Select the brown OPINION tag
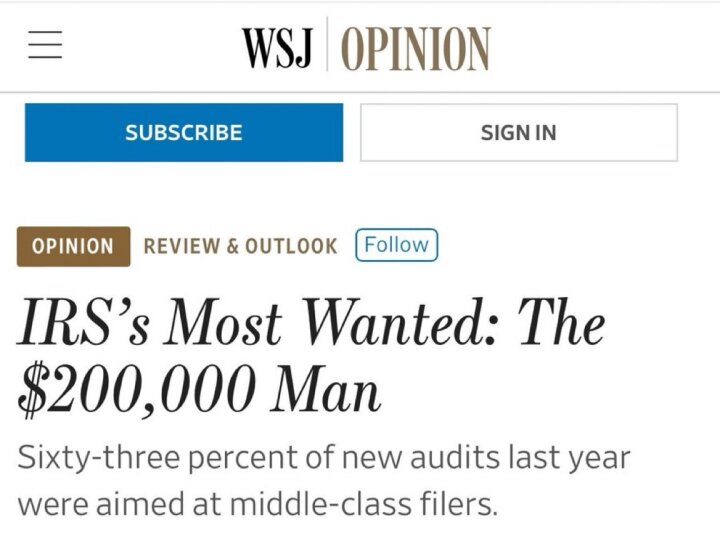The image size is (720, 557). 73,246
